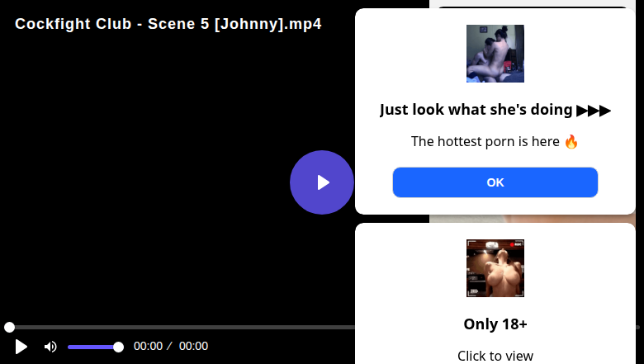Click the fire emoji icon
Image resolution: width=644 pixels, height=364 pixels.
pos(571,141)
